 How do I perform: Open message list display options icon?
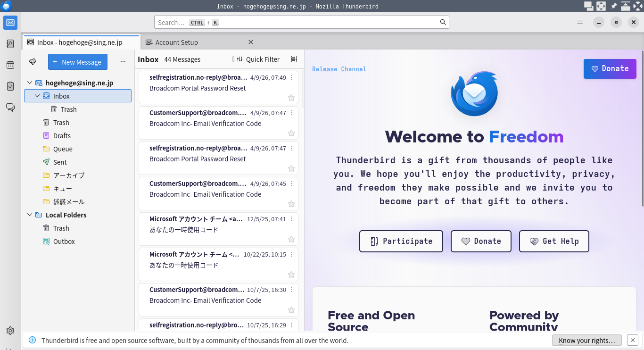[x=294, y=59]
